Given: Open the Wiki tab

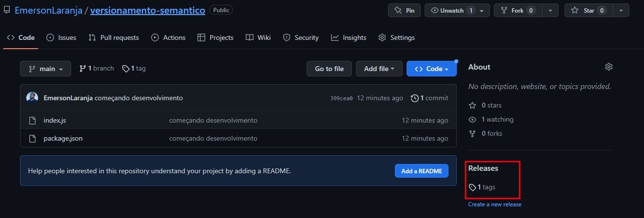Looking at the screenshot, I should click(x=258, y=37).
